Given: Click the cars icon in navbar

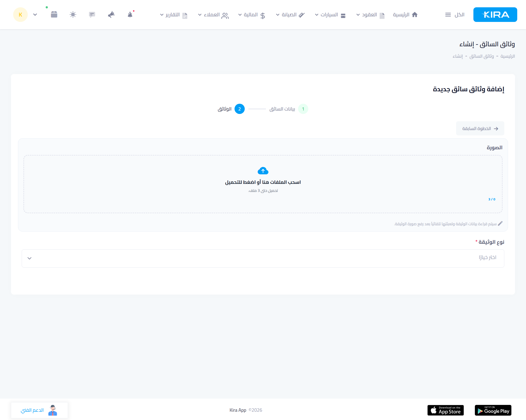Looking at the screenshot, I should [x=343, y=16].
